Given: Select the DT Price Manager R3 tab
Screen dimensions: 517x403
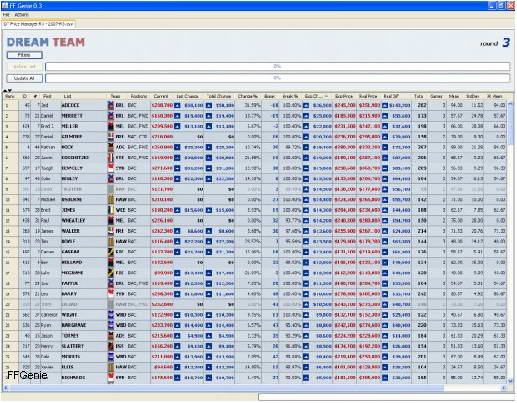Looking at the screenshot, I should (38, 24).
